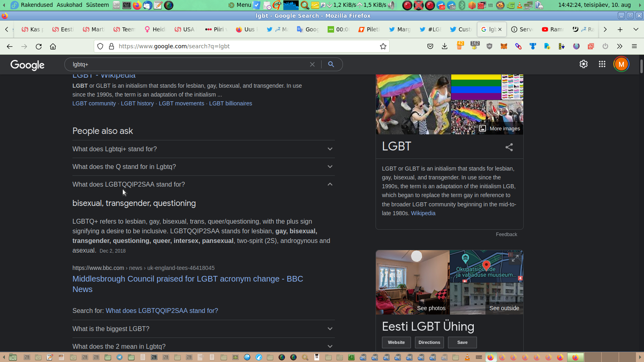Open the Rakendused applications menu
The height and width of the screenshot is (362, 644).
[x=37, y=5]
